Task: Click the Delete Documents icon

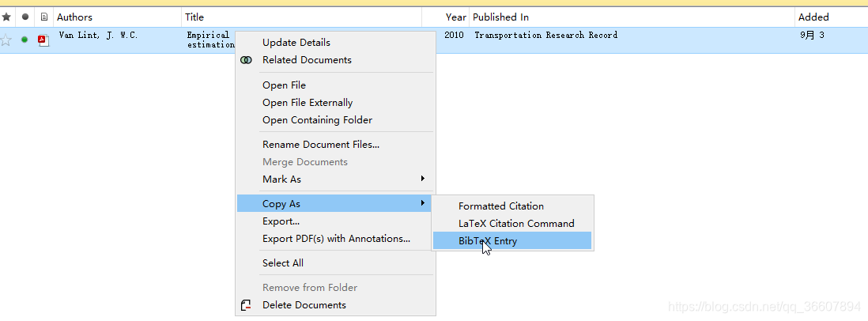Action: pos(247,305)
